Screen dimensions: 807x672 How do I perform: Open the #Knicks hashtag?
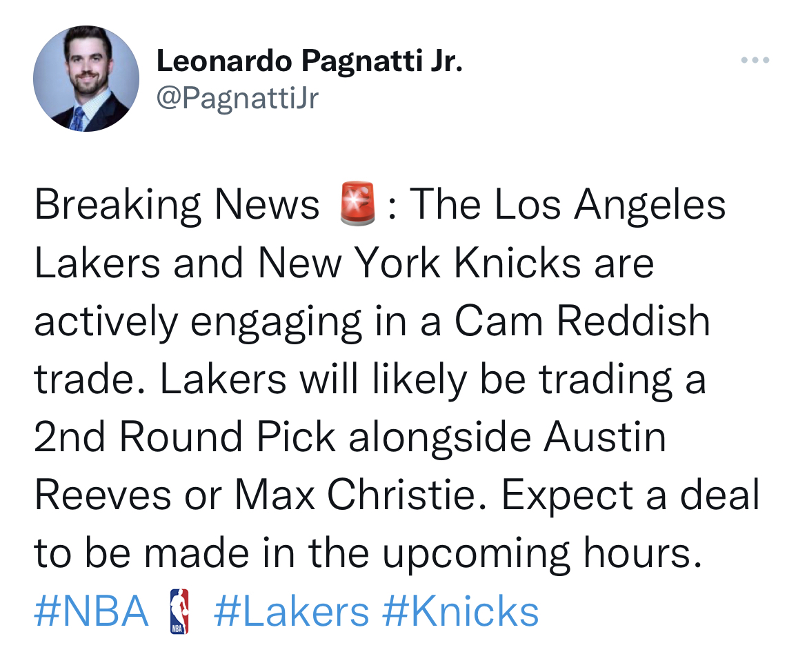click(x=461, y=611)
